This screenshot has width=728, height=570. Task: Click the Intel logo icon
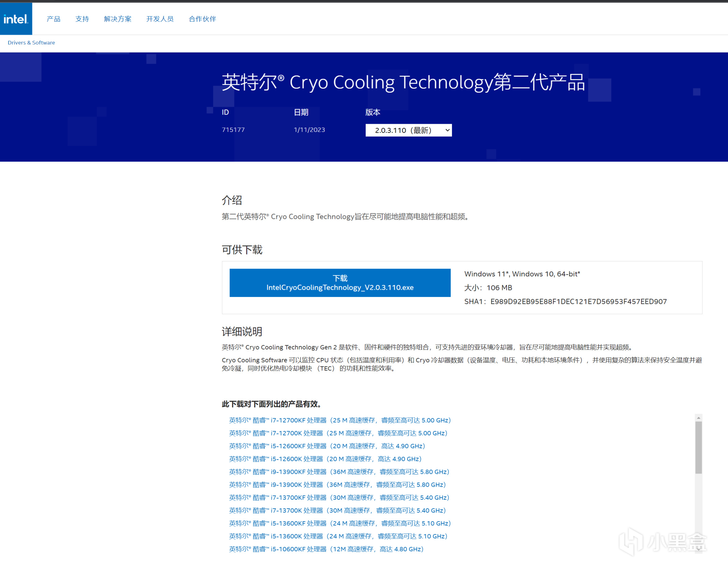(x=16, y=19)
